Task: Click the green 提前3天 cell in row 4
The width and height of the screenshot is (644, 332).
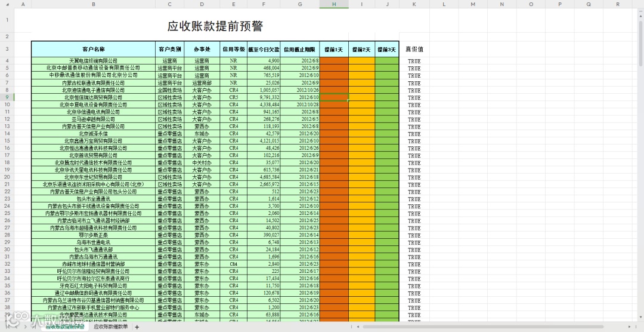Action: pyautogui.click(x=387, y=61)
